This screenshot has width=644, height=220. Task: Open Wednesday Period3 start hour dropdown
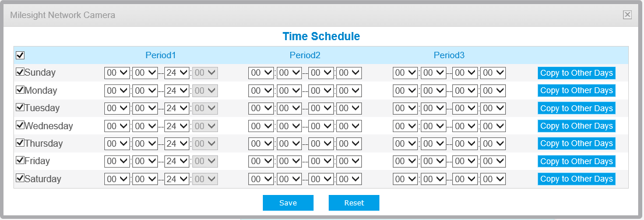[406, 126]
